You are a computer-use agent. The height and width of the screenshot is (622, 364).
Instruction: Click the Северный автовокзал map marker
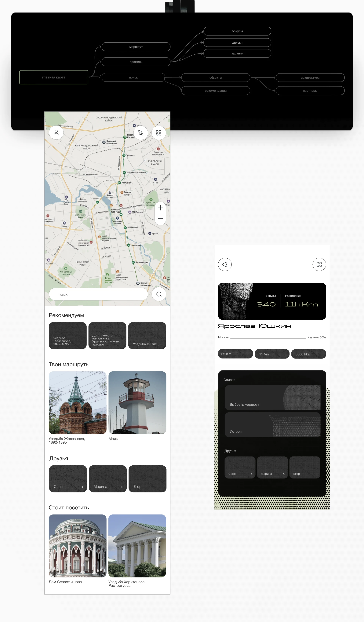pos(104,142)
